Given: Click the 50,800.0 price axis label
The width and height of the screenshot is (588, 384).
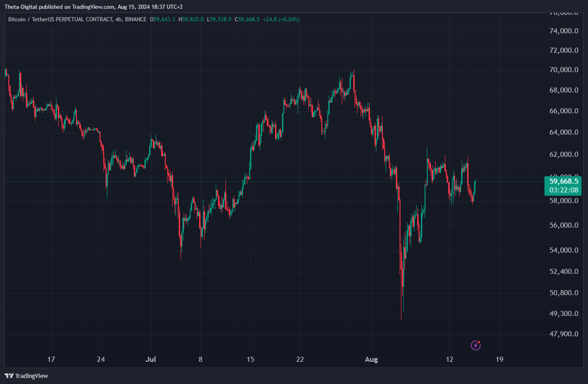Looking at the screenshot, I should tap(563, 292).
